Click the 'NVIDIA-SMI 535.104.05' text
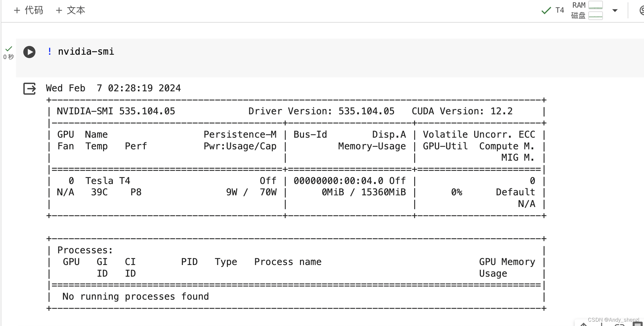644x326 pixels. tap(116, 111)
